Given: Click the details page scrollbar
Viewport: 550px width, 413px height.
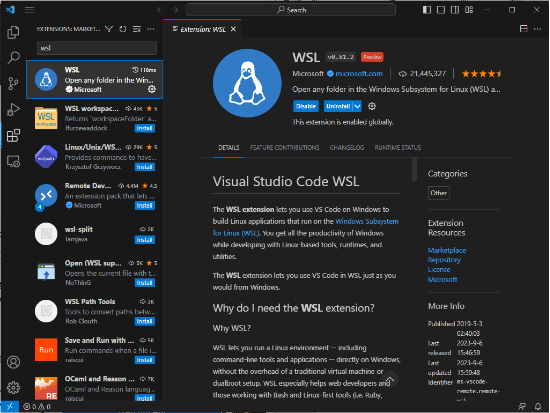Looking at the screenshot, I should [415, 169].
